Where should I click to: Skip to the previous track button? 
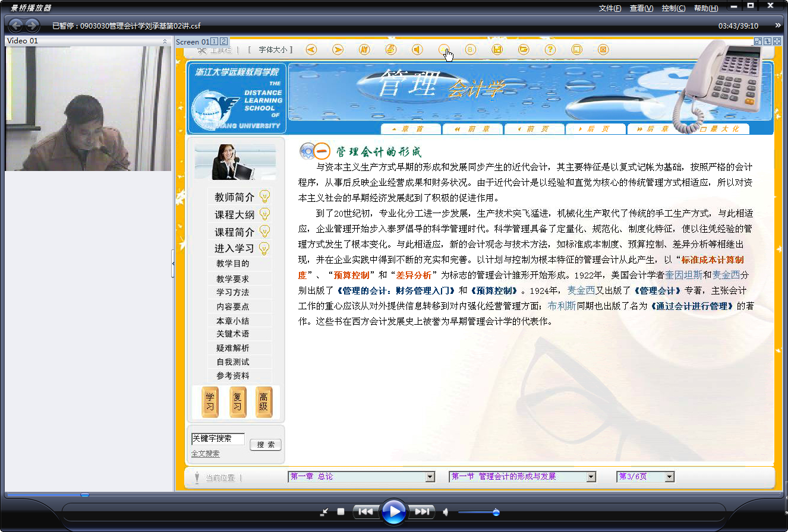365,511
